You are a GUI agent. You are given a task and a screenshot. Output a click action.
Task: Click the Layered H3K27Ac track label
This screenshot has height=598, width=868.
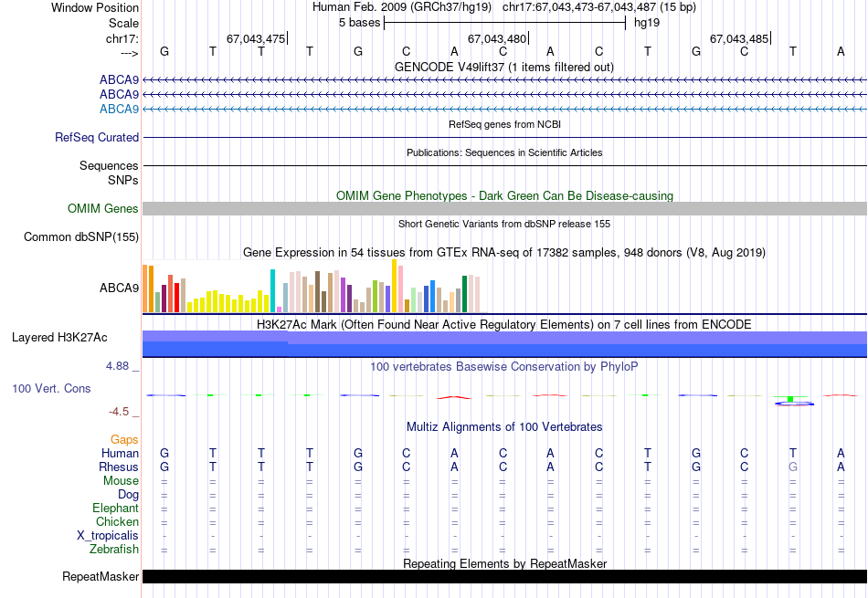[59, 338]
